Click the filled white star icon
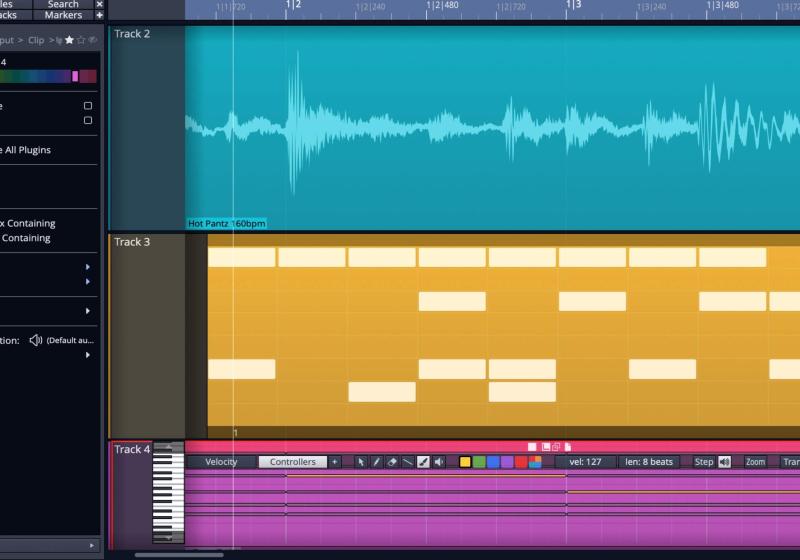 [x=69, y=40]
